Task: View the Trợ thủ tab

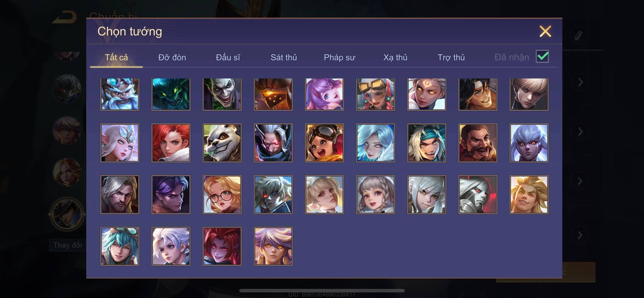Action: coord(451,58)
